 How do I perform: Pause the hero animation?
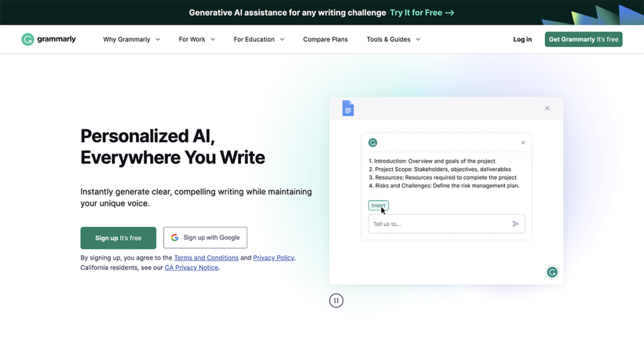[x=336, y=301]
